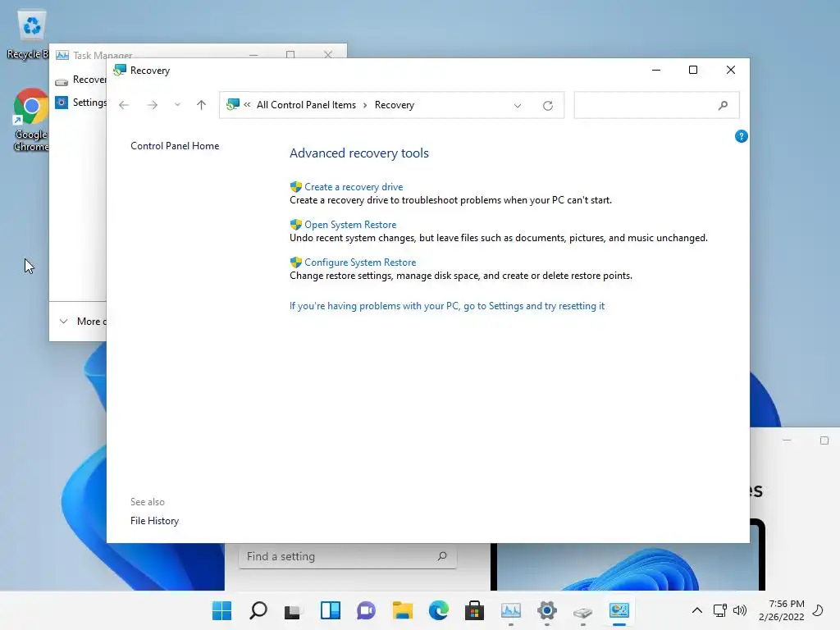Click shield icon beside Create a recovery drive
Image resolution: width=840 pixels, height=630 pixels.
pyautogui.click(x=295, y=187)
